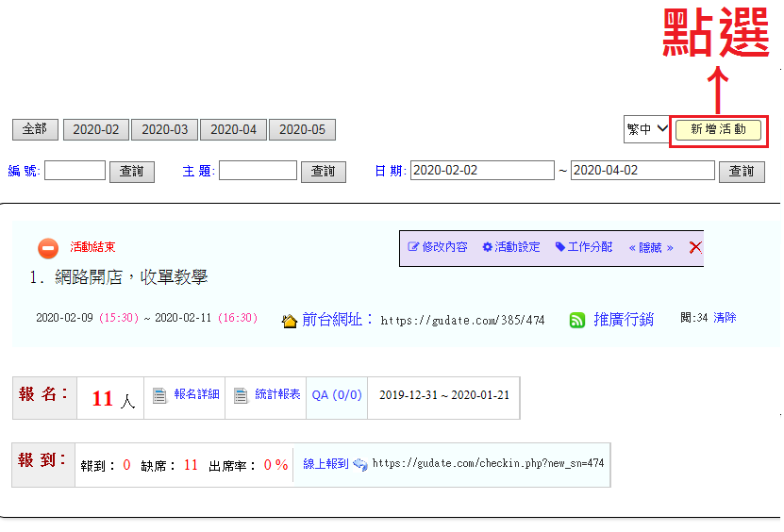
Task: Open the QA (0/0) link
Action: [337, 395]
